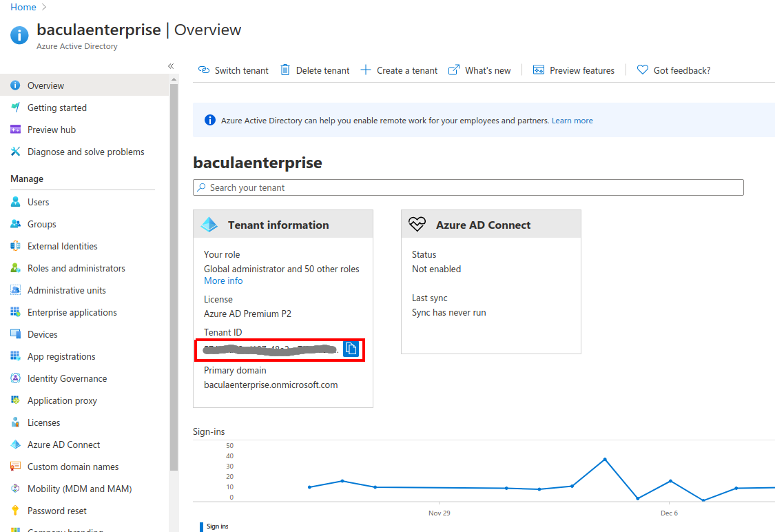Click the Azure AD Connect diamond icon in sidebar
The image size is (775, 532).
[15, 444]
